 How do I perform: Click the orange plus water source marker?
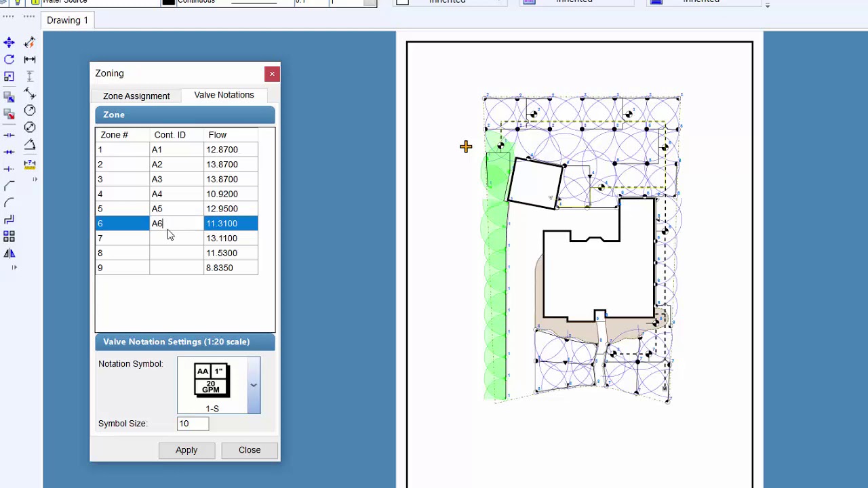point(465,146)
